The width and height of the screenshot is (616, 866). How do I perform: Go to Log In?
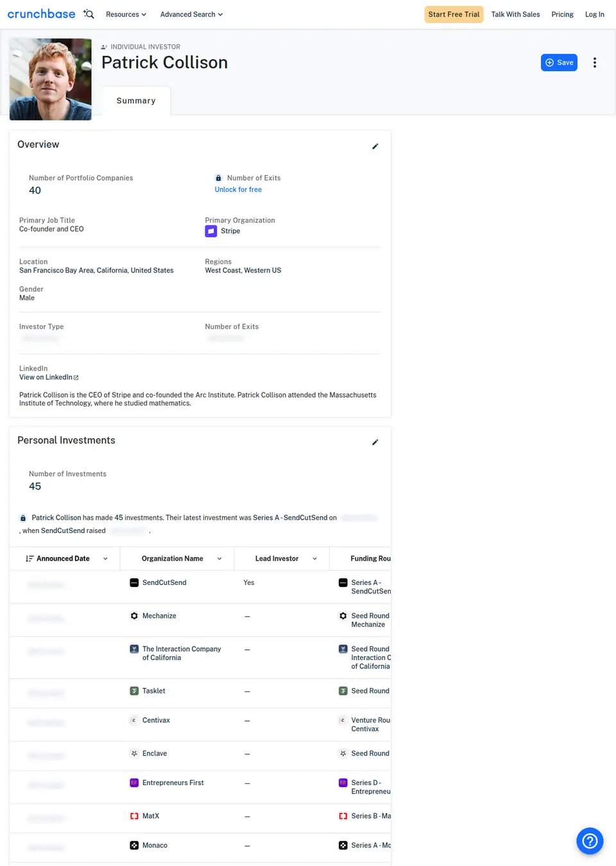tap(594, 14)
